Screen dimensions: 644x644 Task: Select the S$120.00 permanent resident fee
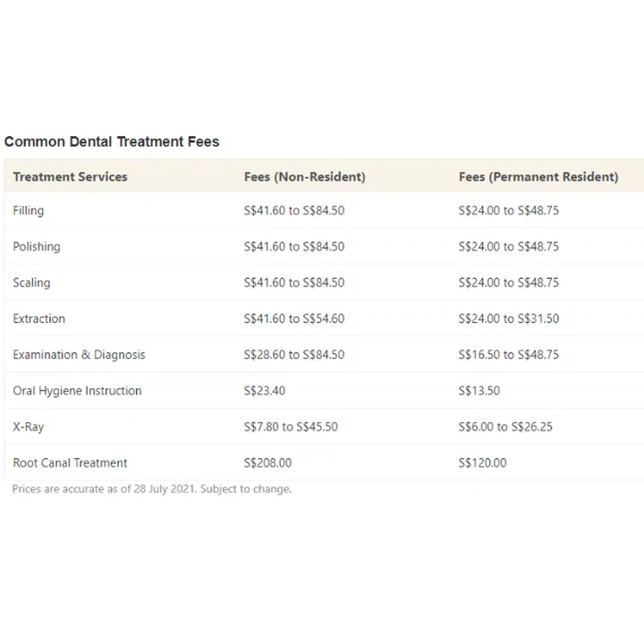482,463
